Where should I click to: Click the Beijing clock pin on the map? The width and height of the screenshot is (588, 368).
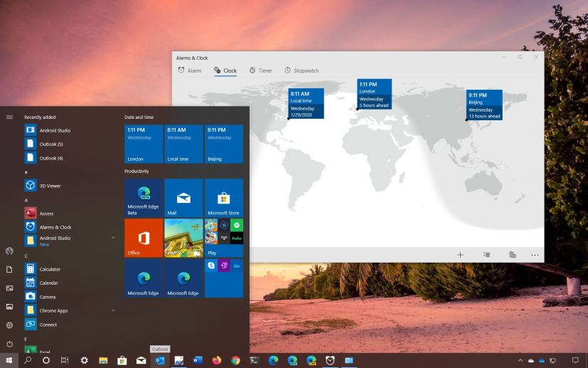[x=484, y=105]
